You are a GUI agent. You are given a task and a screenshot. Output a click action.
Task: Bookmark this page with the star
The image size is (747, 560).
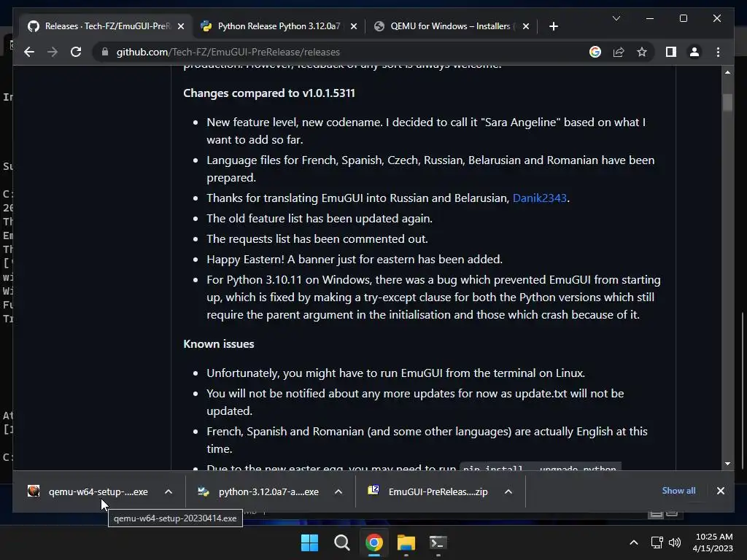pyautogui.click(x=642, y=52)
